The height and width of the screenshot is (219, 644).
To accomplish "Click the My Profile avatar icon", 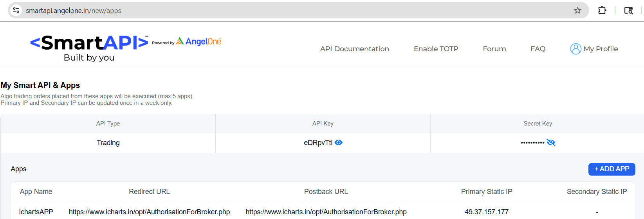I will click(x=575, y=49).
